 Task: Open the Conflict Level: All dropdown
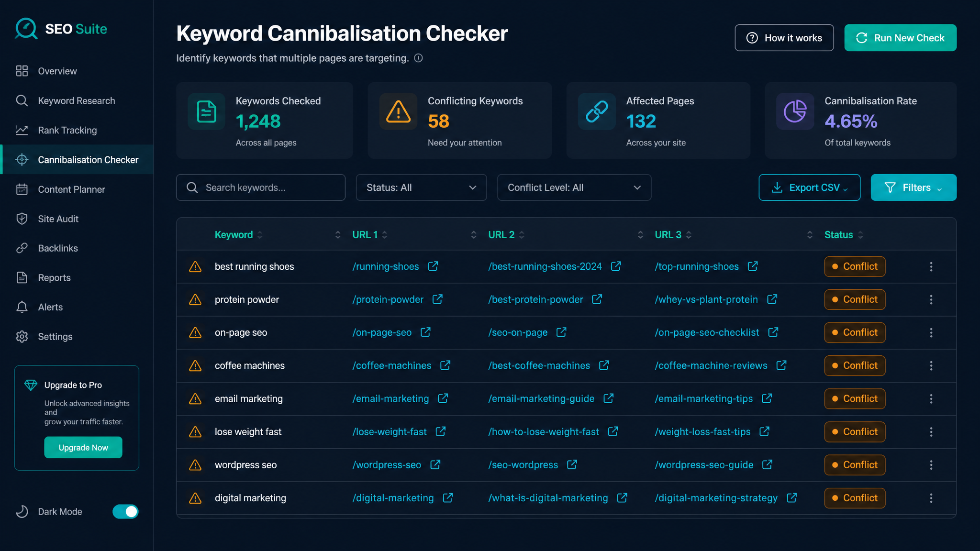[574, 187]
